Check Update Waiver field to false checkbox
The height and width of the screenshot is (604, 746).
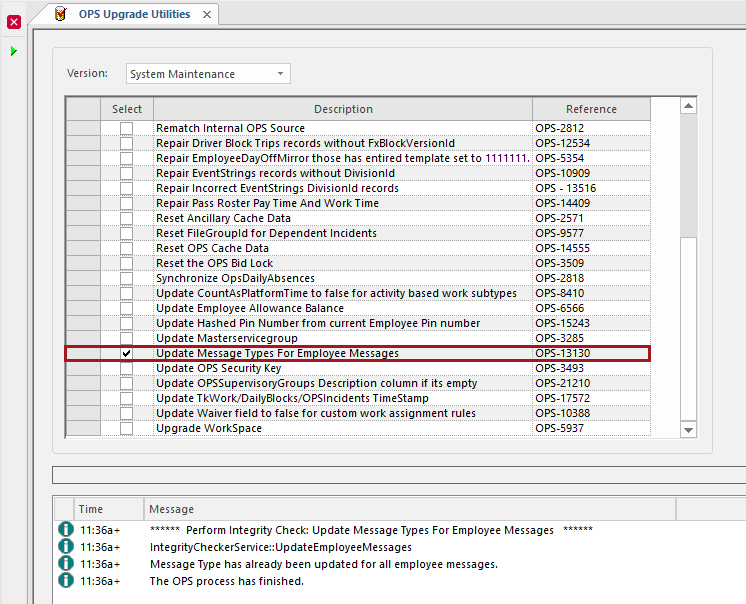click(x=127, y=413)
